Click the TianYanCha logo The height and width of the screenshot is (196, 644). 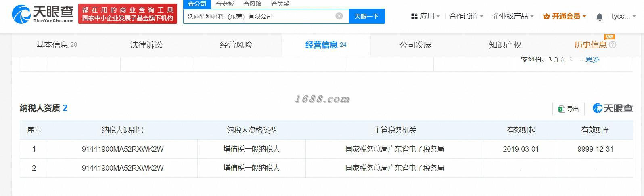pos(43,14)
